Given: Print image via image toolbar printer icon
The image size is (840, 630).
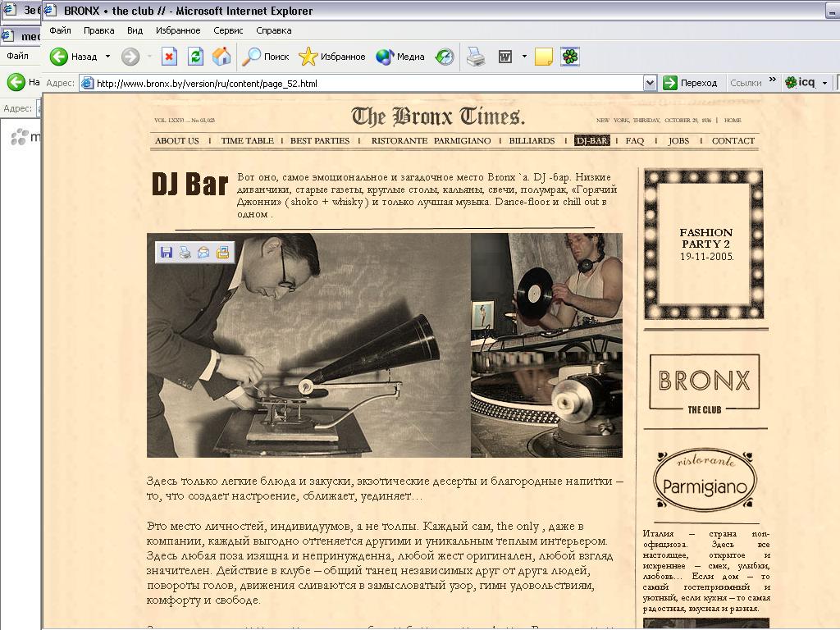Looking at the screenshot, I should (185, 253).
